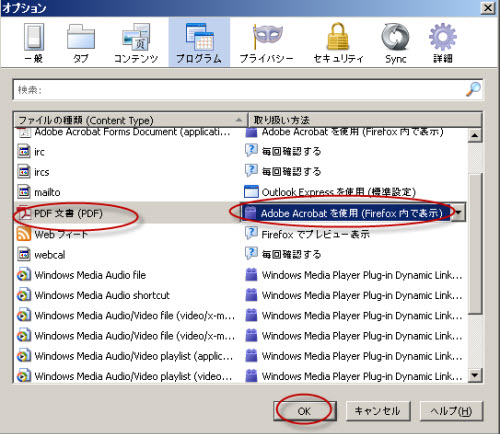Open the 一般 (General) options panel
500x434 pixels.
pyautogui.click(x=34, y=43)
